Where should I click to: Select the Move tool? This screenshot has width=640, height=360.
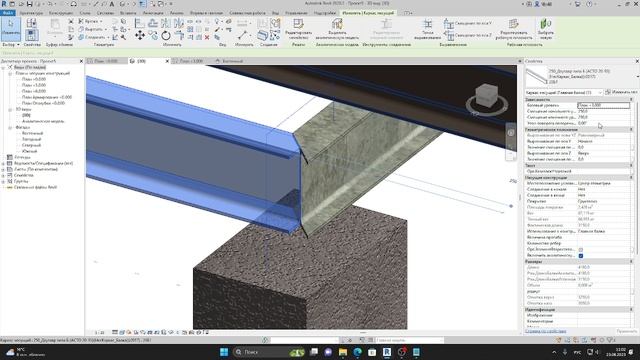pyautogui.click(x=140, y=36)
